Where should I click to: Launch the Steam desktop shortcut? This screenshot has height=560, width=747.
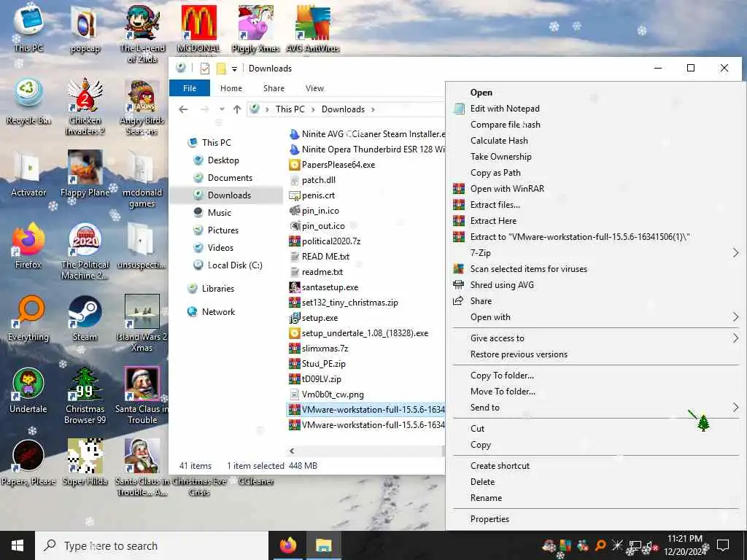pyautogui.click(x=85, y=318)
